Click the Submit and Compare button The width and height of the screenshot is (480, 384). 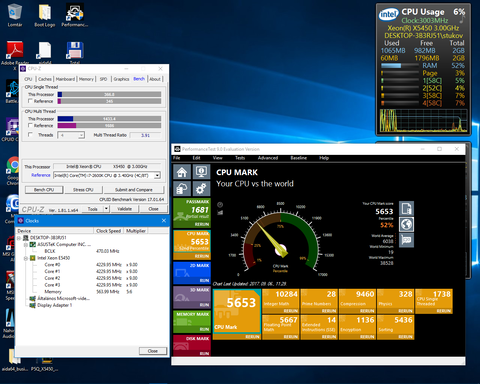click(134, 190)
